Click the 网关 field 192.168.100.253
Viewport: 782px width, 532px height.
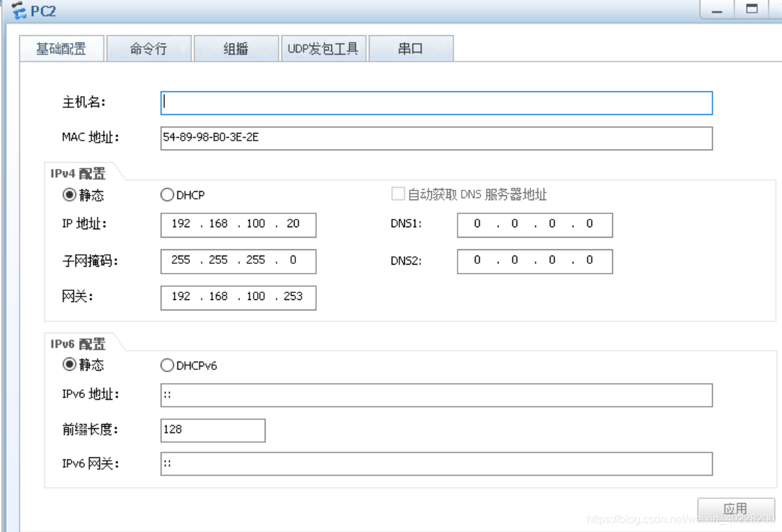[x=238, y=298]
